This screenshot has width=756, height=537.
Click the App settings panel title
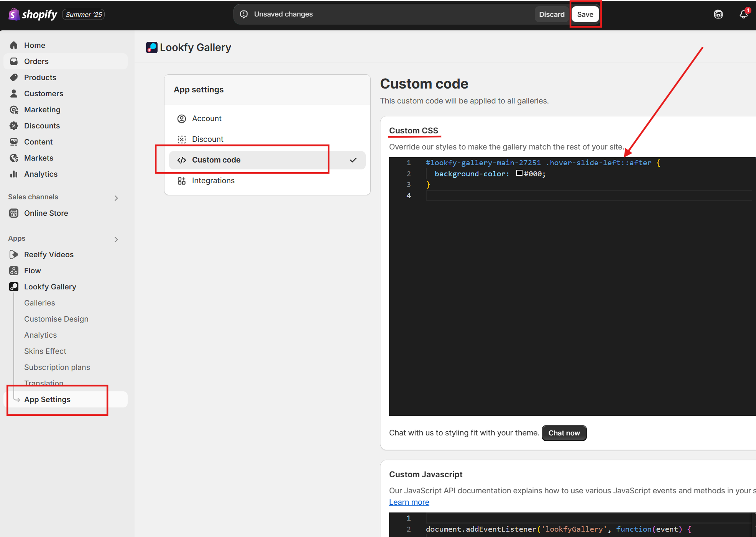pyautogui.click(x=199, y=90)
